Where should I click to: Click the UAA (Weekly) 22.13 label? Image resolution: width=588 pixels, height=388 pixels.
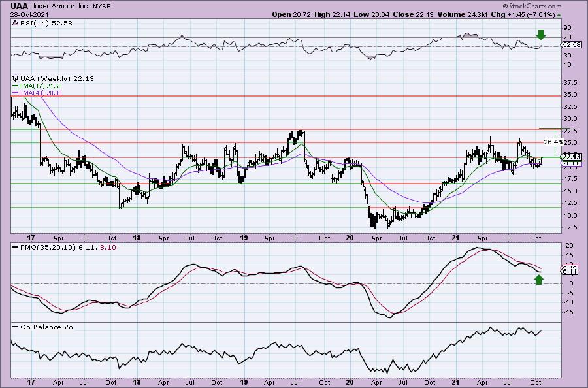[x=57, y=78]
